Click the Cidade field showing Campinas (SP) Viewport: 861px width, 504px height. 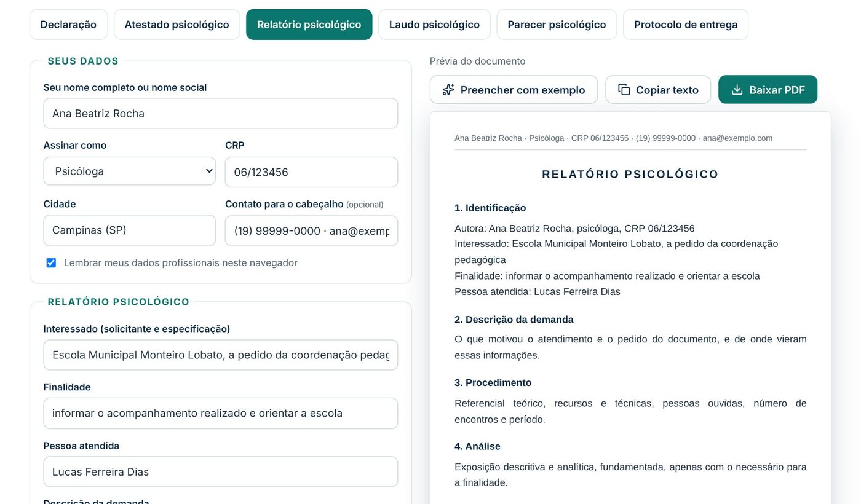tap(129, 230)
